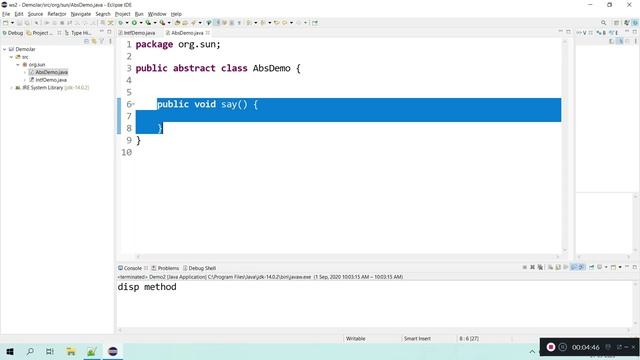Click the Filter icon in Project Explorer
This screenshot has height=360, width=640.
coord(102,41)
